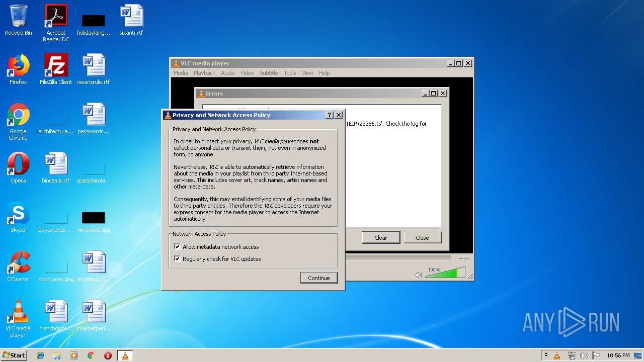Screen dimensions: 644x362
Task: Select the sixanti.rtf desktop file
Action: 131,20
